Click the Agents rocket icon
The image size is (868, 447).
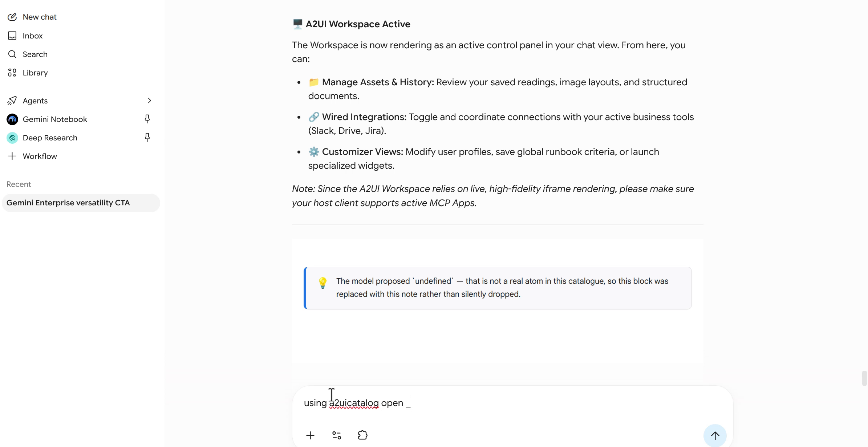12,101
